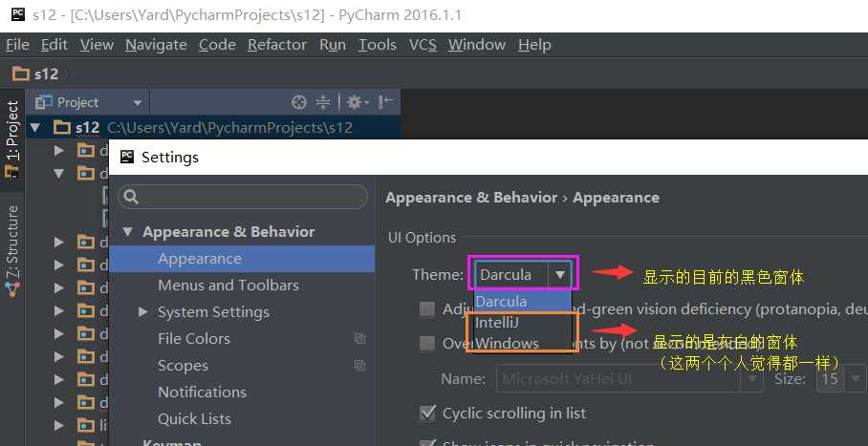Click the copy icon beside Scopes
Screen dimensions: 868x446
[359, 365]
